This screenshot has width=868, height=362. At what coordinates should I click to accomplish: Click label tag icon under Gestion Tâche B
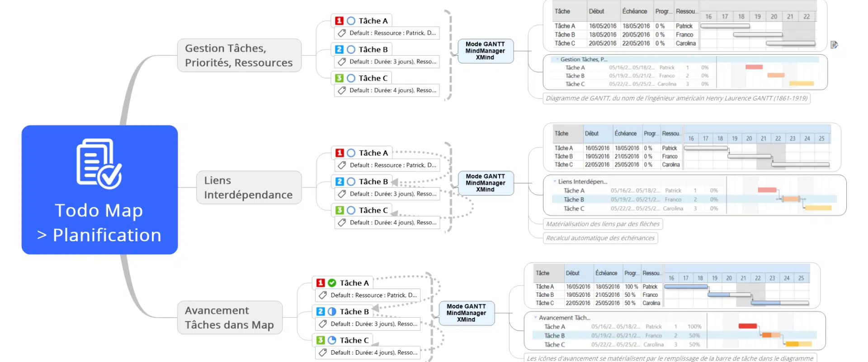[x=342, y=62]
